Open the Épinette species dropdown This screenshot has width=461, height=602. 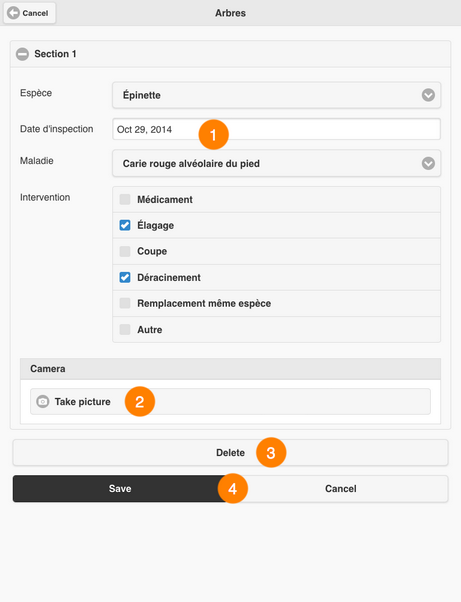click(276, 95)
